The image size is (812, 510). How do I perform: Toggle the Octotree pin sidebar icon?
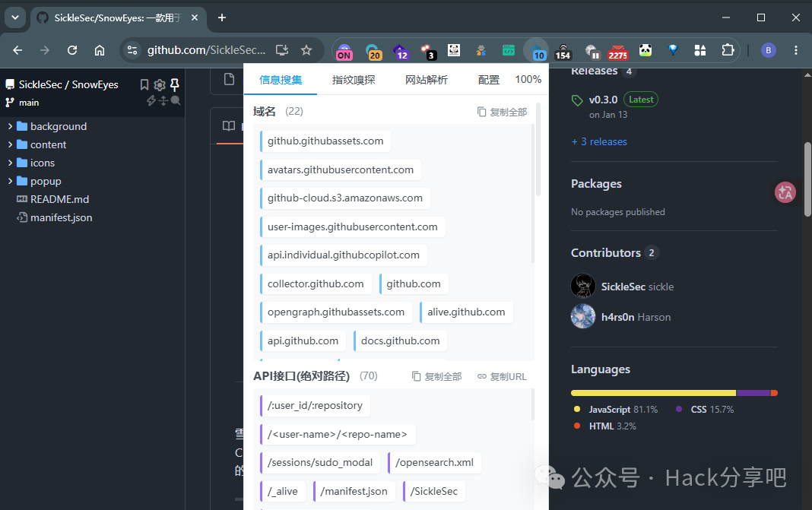175,84
